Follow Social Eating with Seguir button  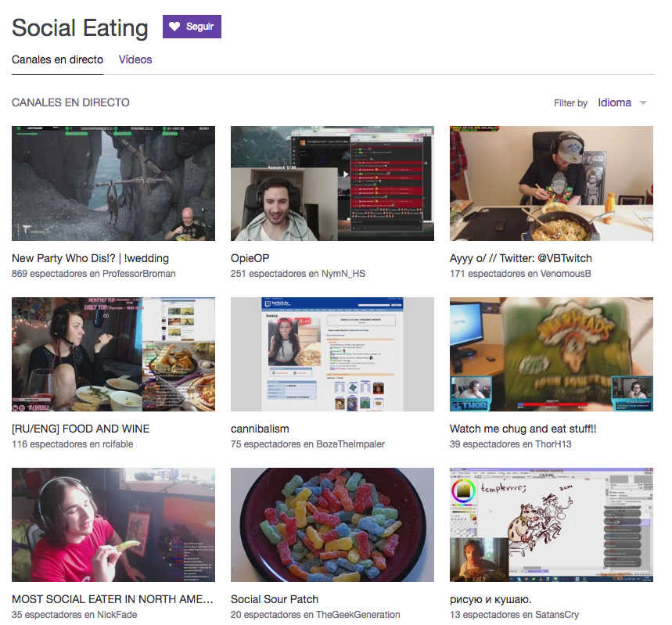click(x=192, y=27)
